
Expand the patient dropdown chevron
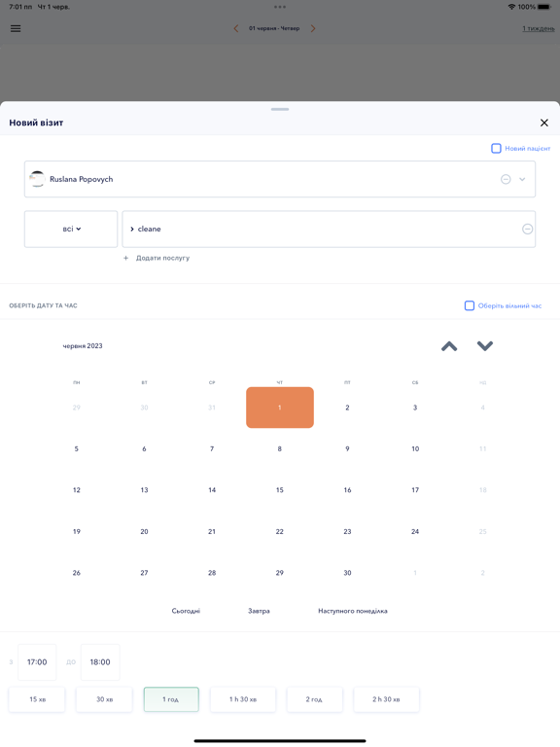pos(522,179)
